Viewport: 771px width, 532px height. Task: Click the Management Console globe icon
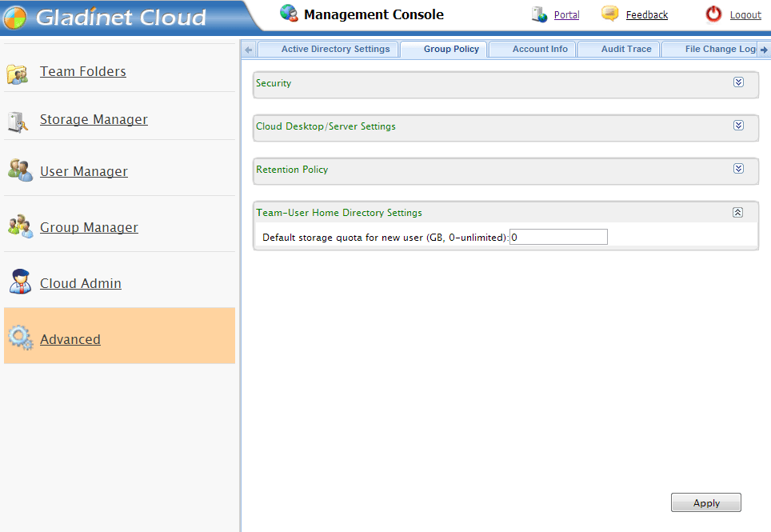pos(289,14)
